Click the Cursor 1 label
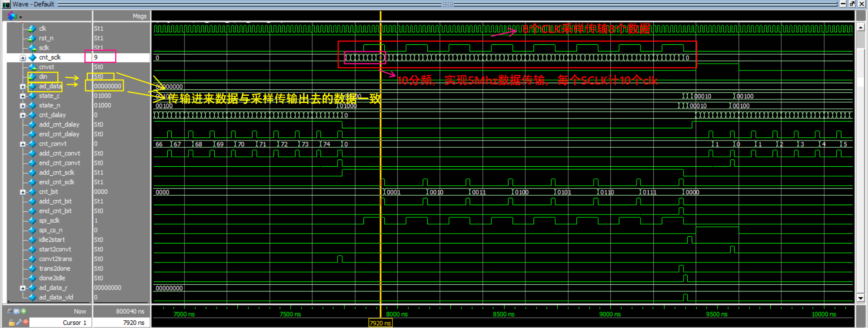The width and height of the screenshot is (868, 328). click(x=75, y=323)
